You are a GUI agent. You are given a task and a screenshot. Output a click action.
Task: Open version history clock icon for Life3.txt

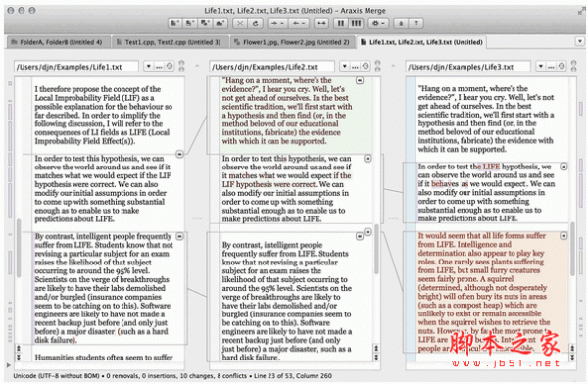(x=562, y=66)
